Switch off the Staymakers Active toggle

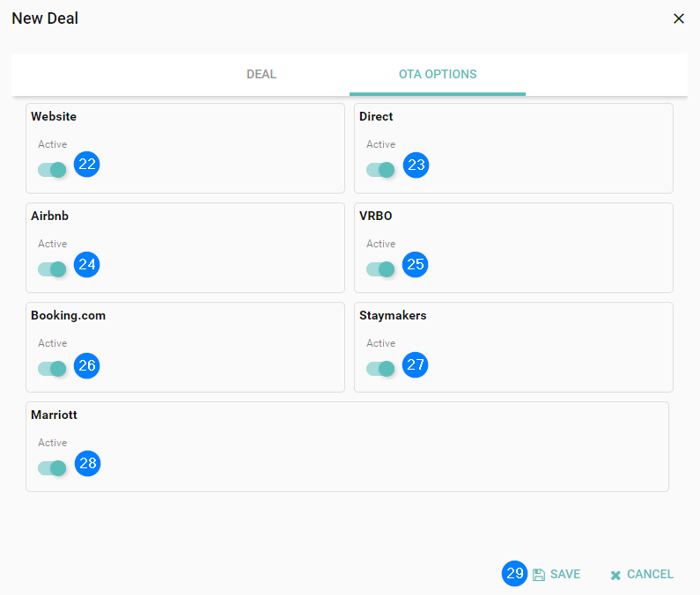pyautogui.click(x=380, y=369)
